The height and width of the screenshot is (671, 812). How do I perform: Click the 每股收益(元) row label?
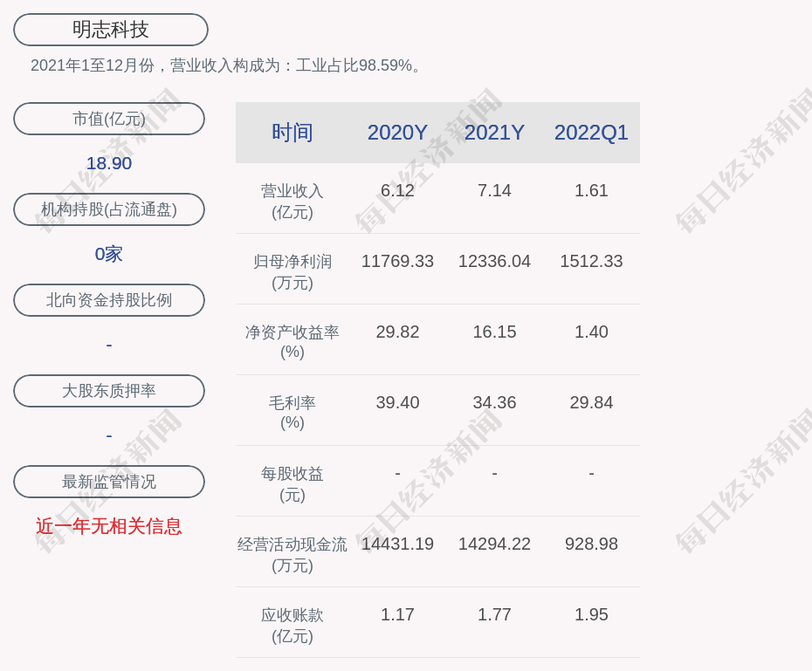[292, 484]
